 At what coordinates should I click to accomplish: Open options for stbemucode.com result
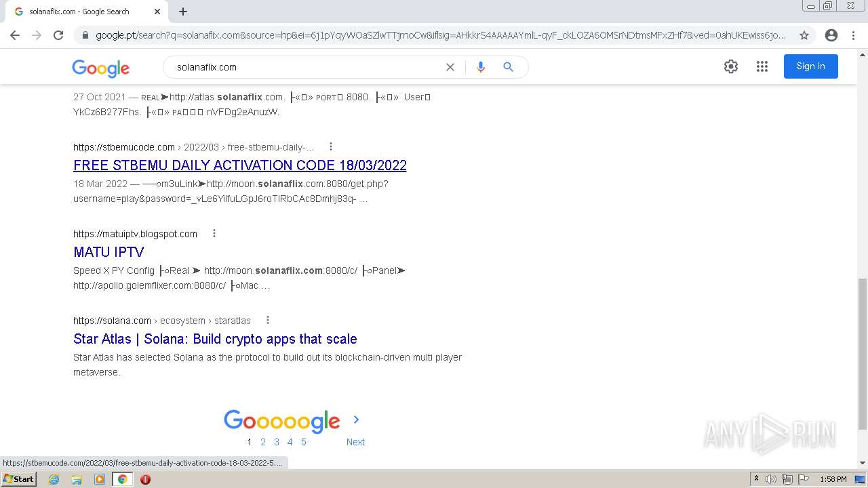tap(331, 146)
